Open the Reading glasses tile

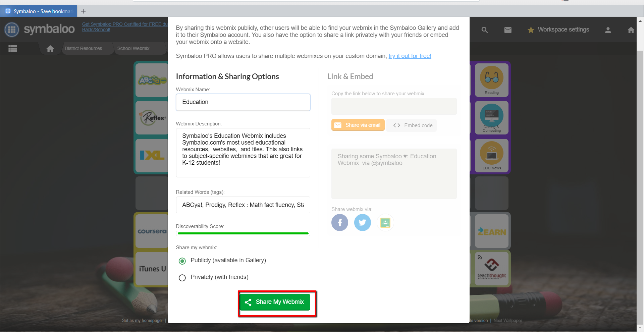(492, 80)
